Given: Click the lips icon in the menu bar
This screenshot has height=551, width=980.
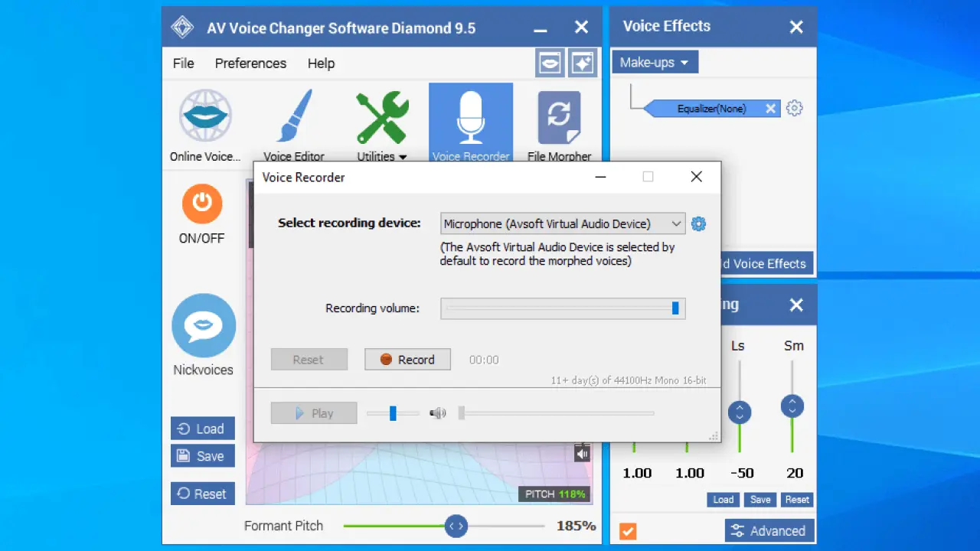Looking at the screenshot, I should pyautogui.click(x=550, y=64).
